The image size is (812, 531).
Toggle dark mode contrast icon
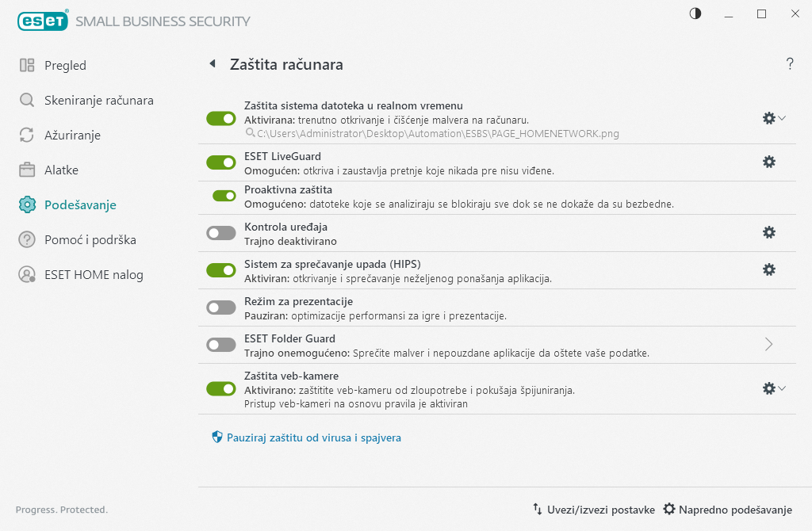click(x=695, y=13)
